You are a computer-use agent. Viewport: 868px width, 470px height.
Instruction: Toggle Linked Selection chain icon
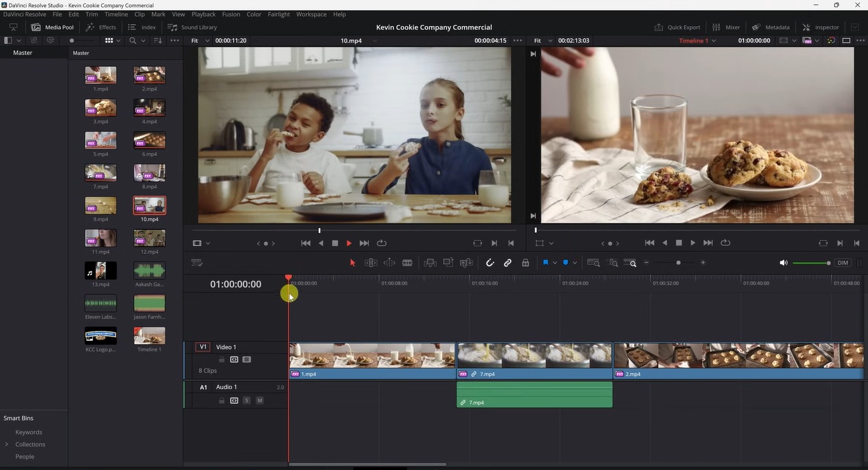pos(507,263)
